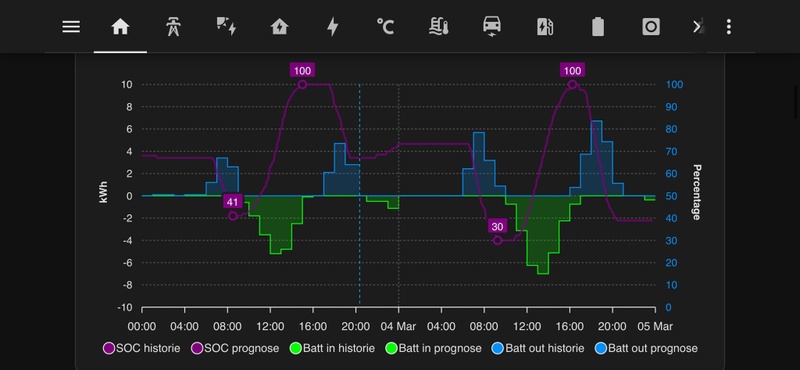Switch to the solar power tab

[226, 27]
